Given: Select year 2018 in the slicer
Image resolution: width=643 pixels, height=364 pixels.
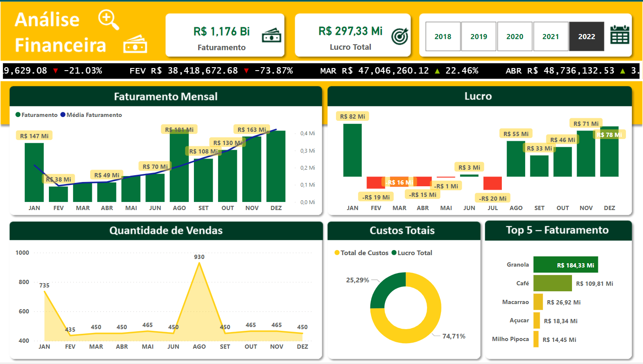Looking at the screenshot, I should click(x=443, y=37).
